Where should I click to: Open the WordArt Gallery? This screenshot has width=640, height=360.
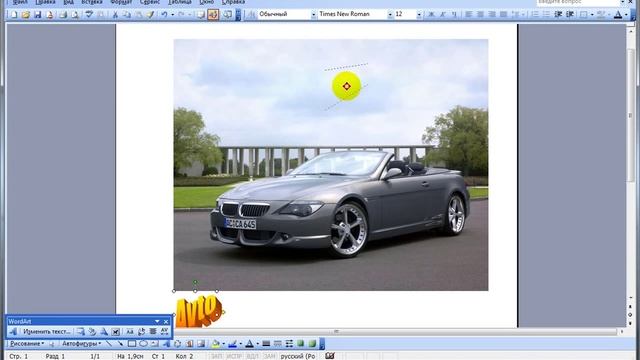[80, 331]
